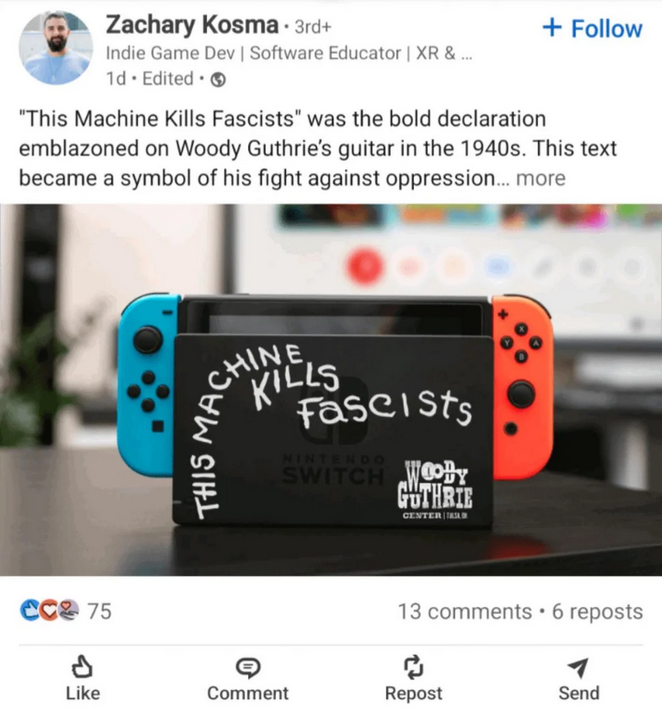Screen dimensions: 662x726
Task: Open the Nintendo Switch post image
Action: click(331, 390)
